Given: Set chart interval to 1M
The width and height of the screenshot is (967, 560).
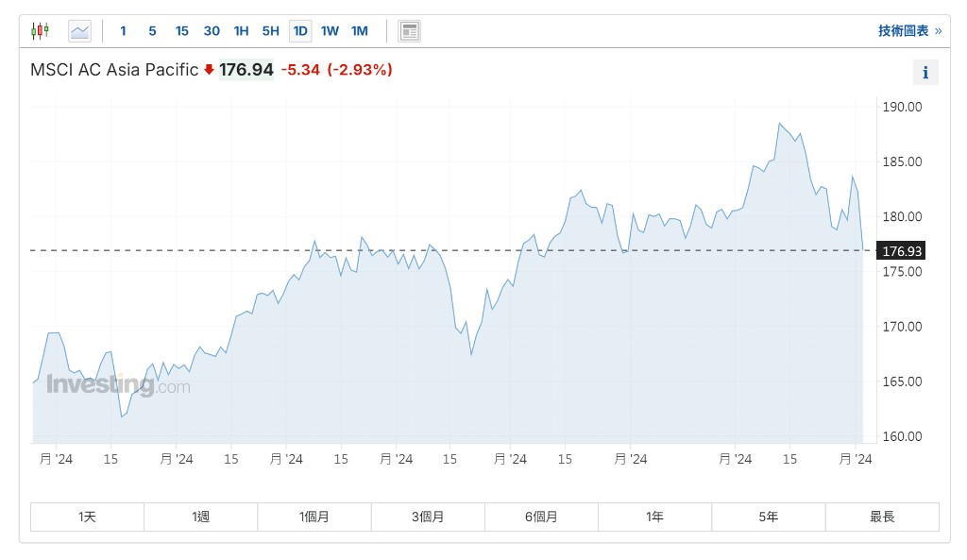Looking at the screenshot, I should point(359,31).
